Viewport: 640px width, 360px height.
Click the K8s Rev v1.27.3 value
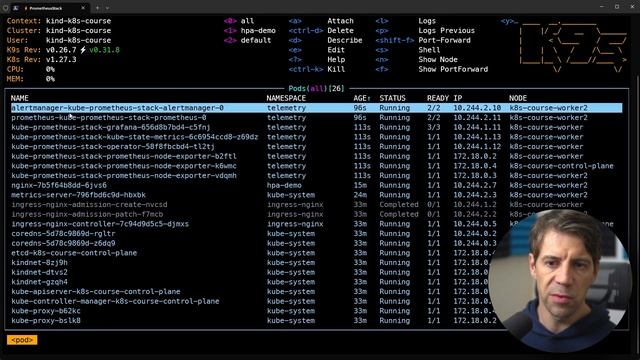pos(61,60)
